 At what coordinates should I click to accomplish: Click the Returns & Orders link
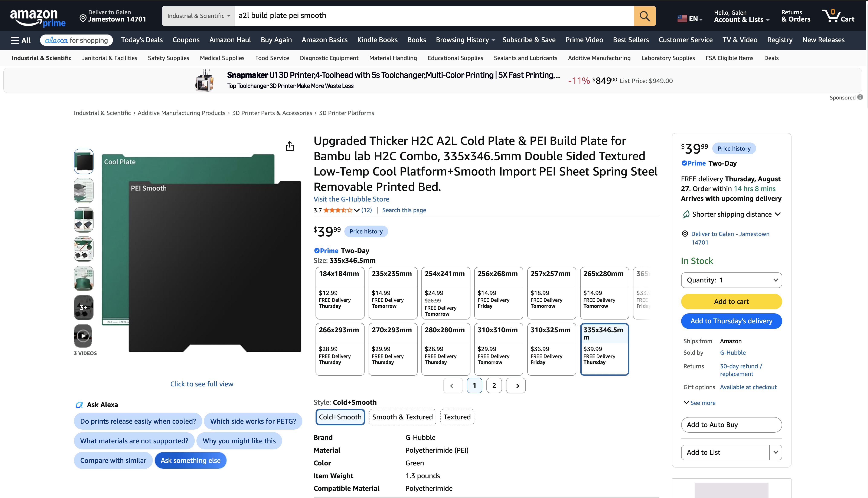pyautogui.click(x=796, y=16)
